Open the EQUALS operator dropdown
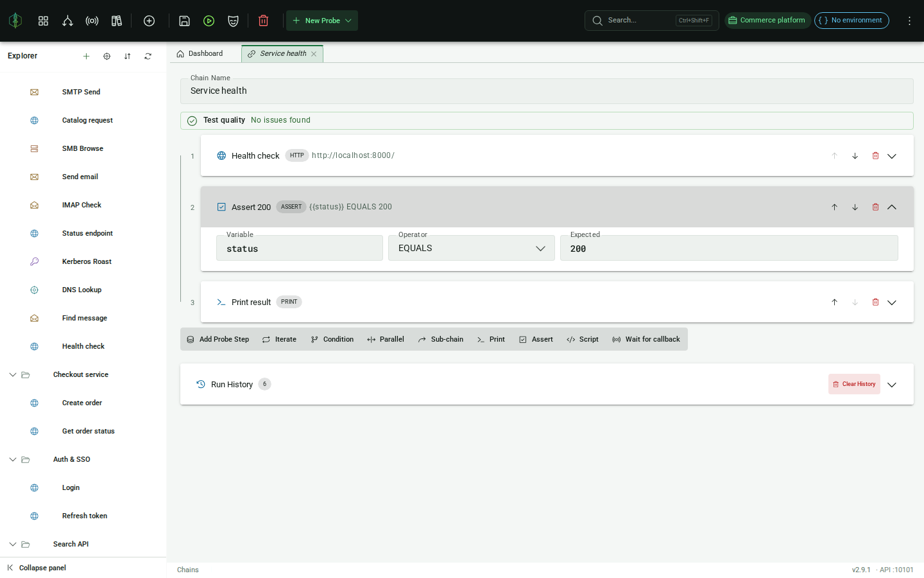 coord(472,248)
